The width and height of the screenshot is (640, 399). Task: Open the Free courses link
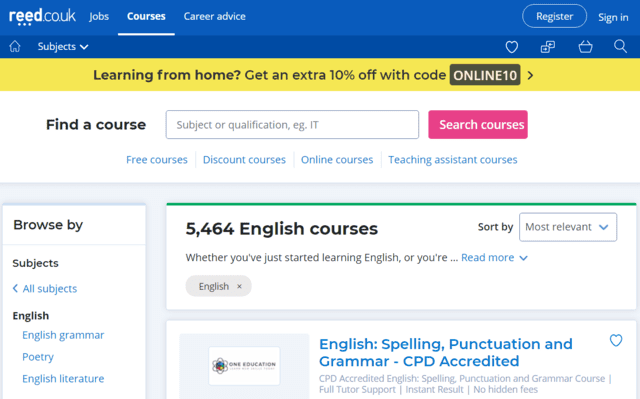(157, 160)
